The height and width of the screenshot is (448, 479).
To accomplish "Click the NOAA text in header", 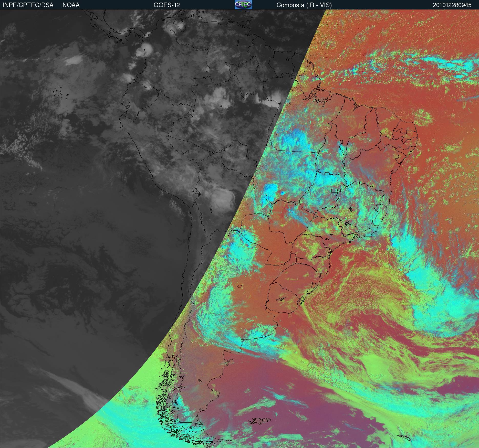I will [71, 5].
